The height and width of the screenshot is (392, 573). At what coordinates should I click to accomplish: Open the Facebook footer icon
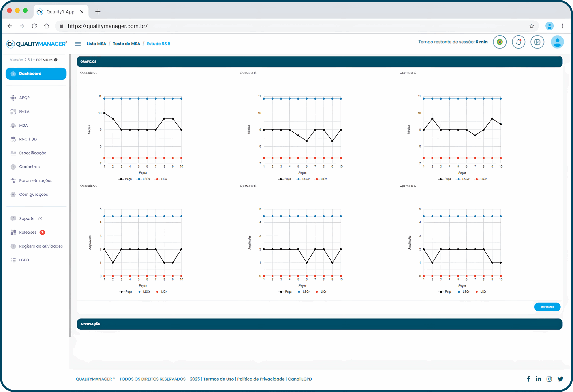[x=528, y=379]
